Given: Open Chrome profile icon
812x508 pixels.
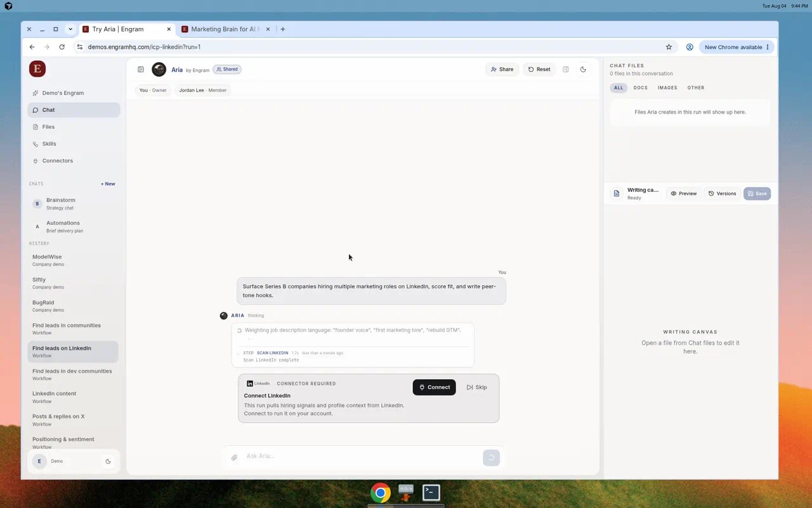Looking at the screenshot, I should pyautogui.click(x=690, y=47).
